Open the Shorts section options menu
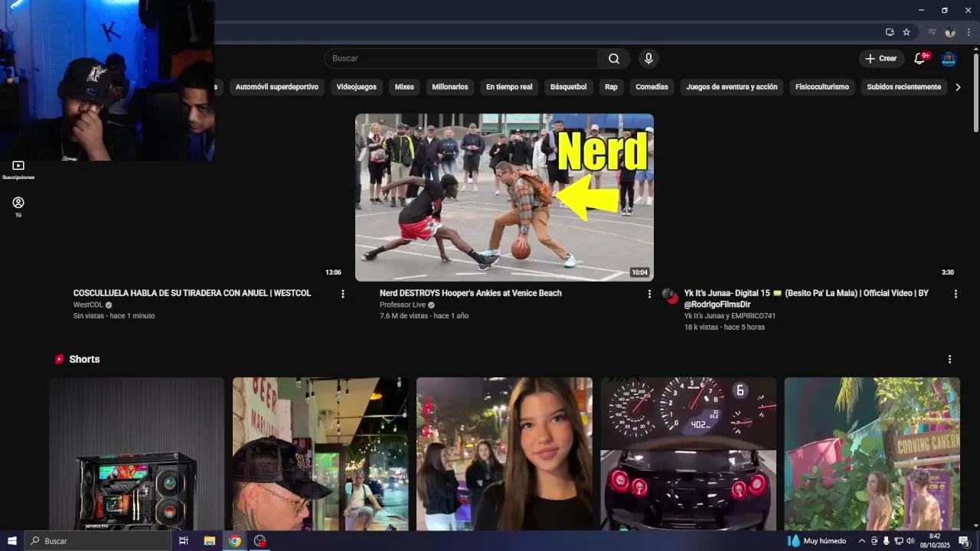 (949, 360)
